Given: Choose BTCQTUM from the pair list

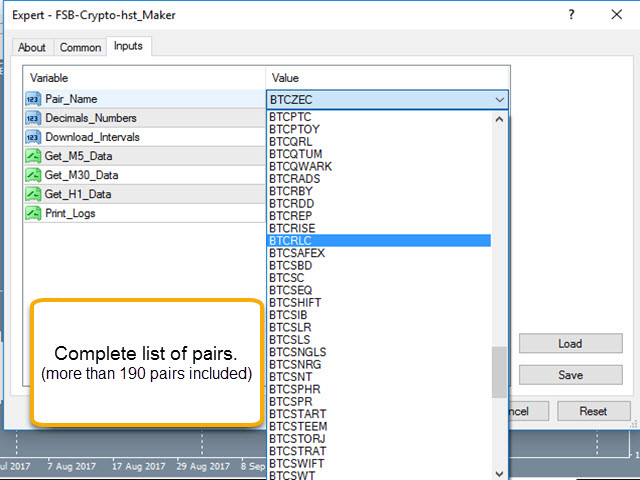Looking at the screenshot, I should [x=379, y=154].
